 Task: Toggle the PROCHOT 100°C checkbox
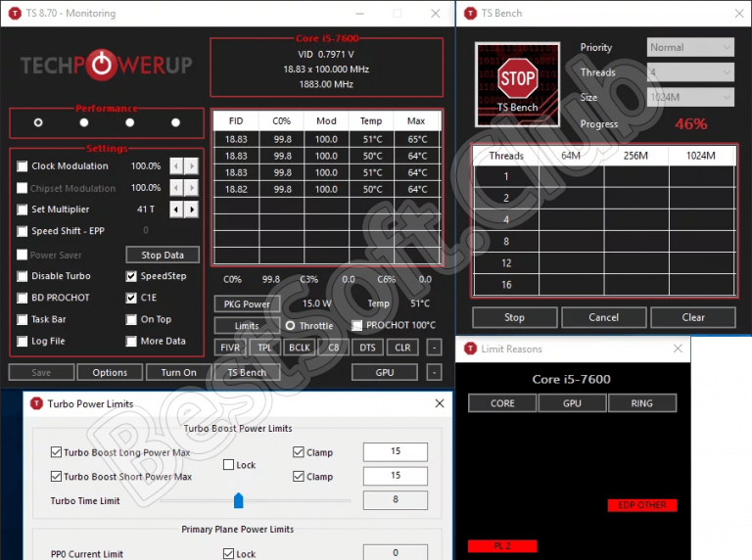[356, 326]
